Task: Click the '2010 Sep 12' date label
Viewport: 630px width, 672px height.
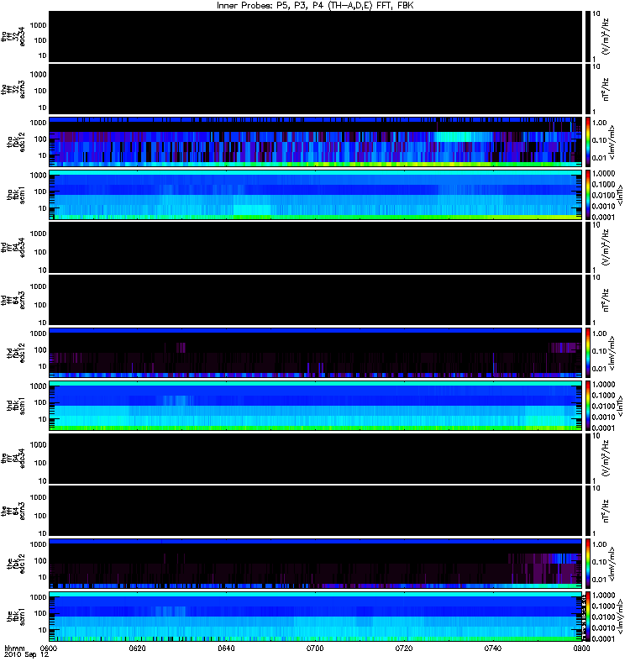Action: click(x=26, y=655)
